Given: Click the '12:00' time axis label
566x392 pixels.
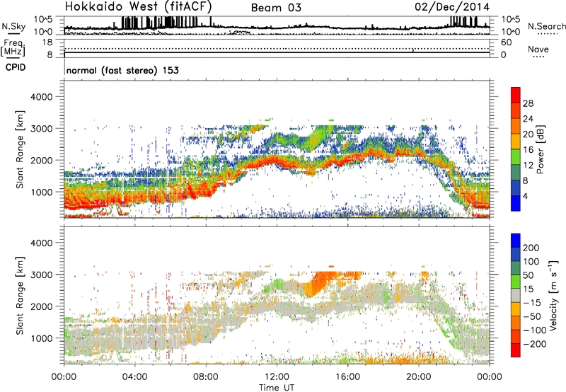Looking at the screenshot, I should 277,377.
